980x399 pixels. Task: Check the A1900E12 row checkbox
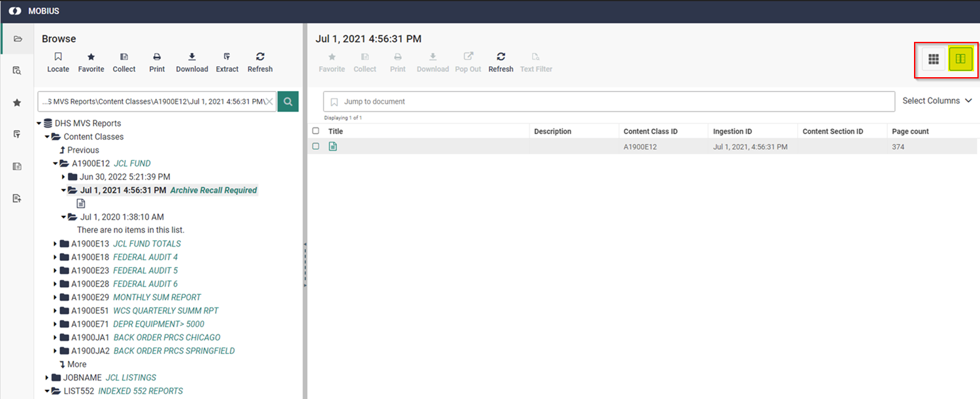[x=316, y=147]
